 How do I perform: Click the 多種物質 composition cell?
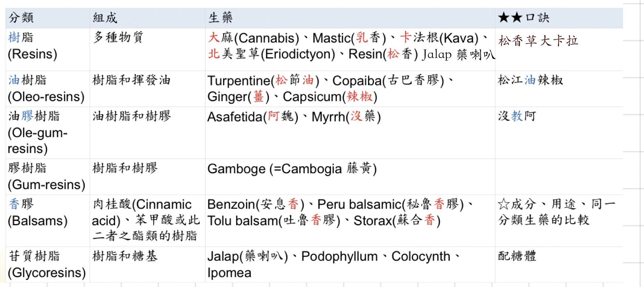118,37
